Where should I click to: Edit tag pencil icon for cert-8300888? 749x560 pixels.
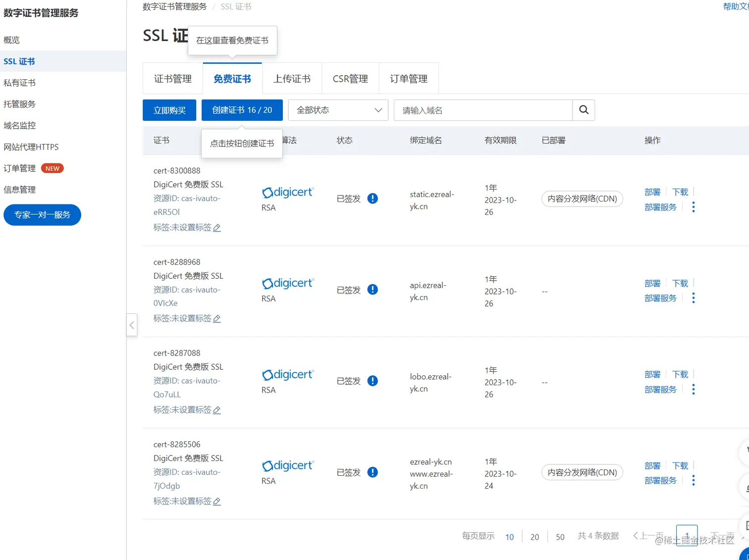click(217, 228)
